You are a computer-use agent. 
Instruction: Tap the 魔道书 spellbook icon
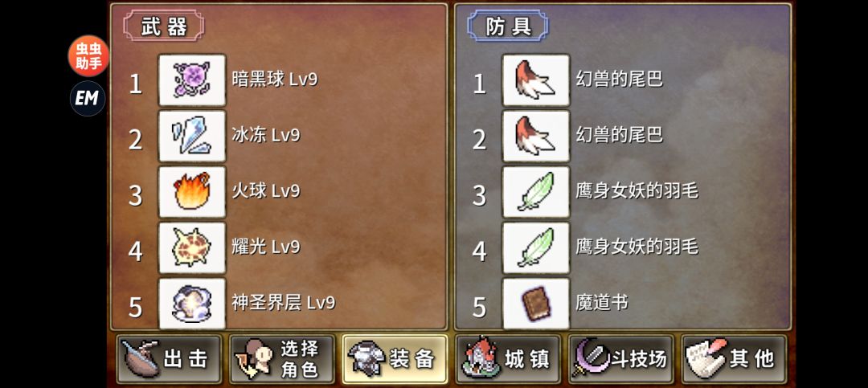[x=536, y=304]
